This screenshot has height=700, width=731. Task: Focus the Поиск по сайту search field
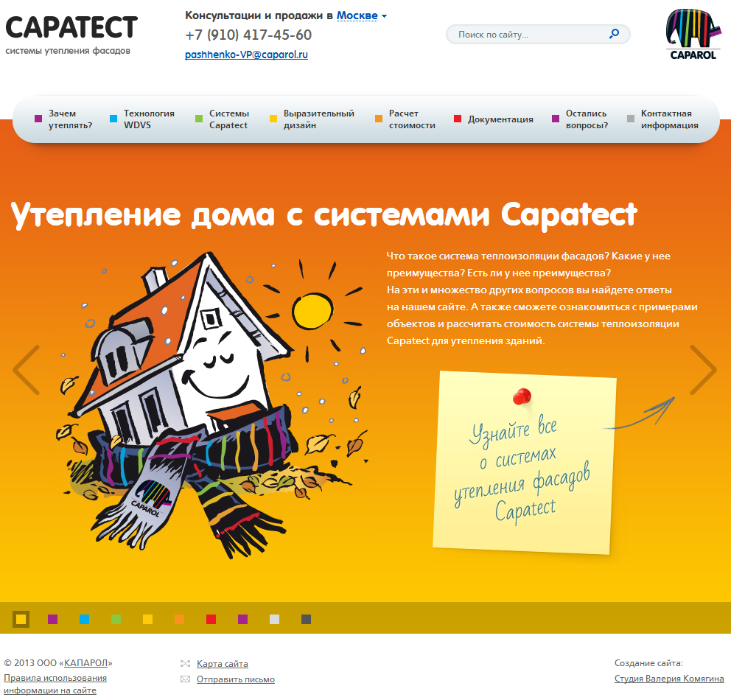pos(537,34)
